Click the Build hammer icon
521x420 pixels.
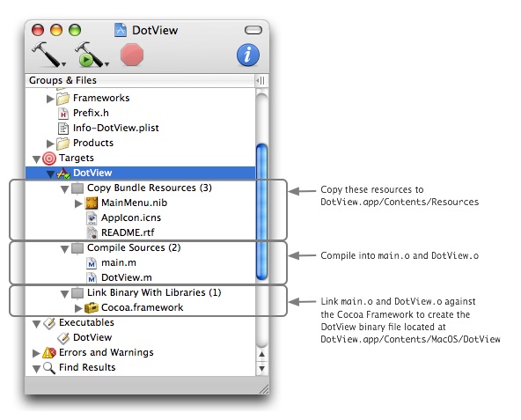[46, 54]
